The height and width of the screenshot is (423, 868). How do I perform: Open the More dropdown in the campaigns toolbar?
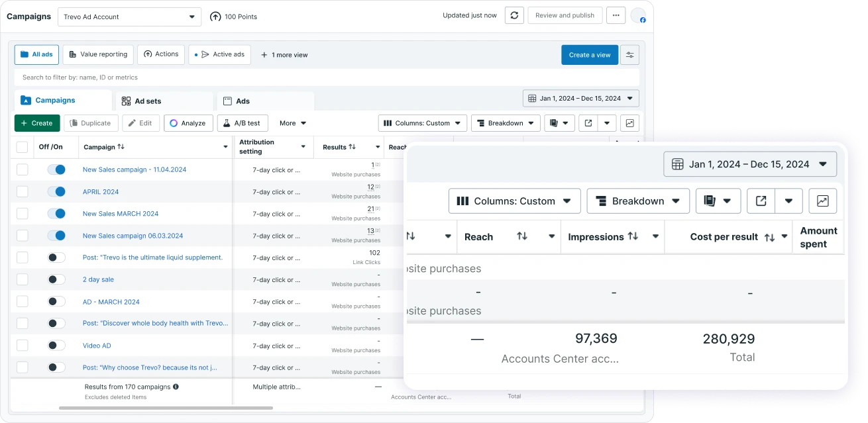[293, 123]
